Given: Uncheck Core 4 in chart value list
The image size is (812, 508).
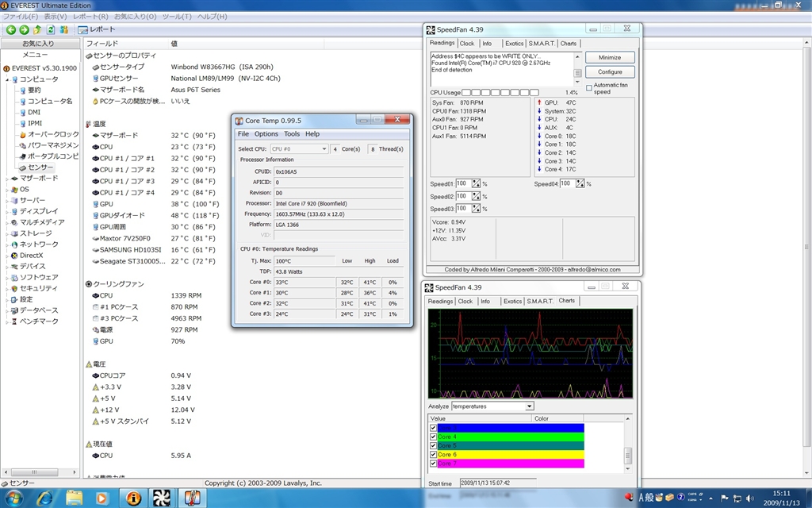Looking at the screenshot, I should pos(433,437).
